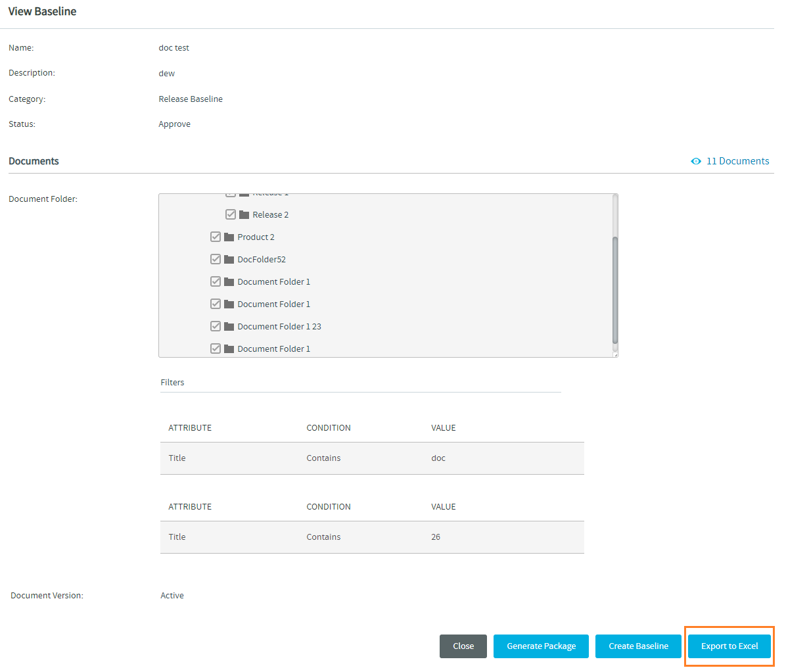Select the Document Folder 1 23 label
This screenshot has width=786, height=672.
tap(279, 327)
